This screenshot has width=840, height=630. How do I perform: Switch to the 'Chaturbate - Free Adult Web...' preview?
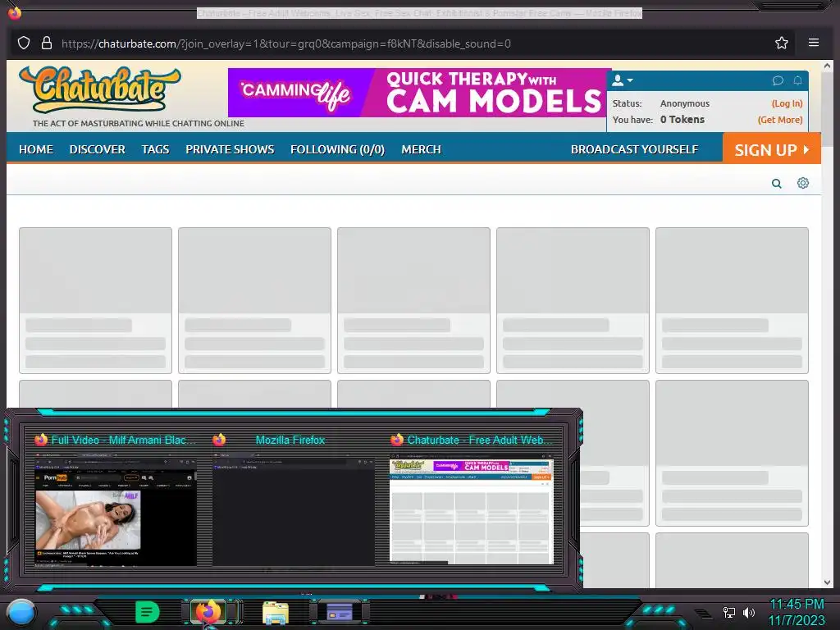tap(472, 500)
